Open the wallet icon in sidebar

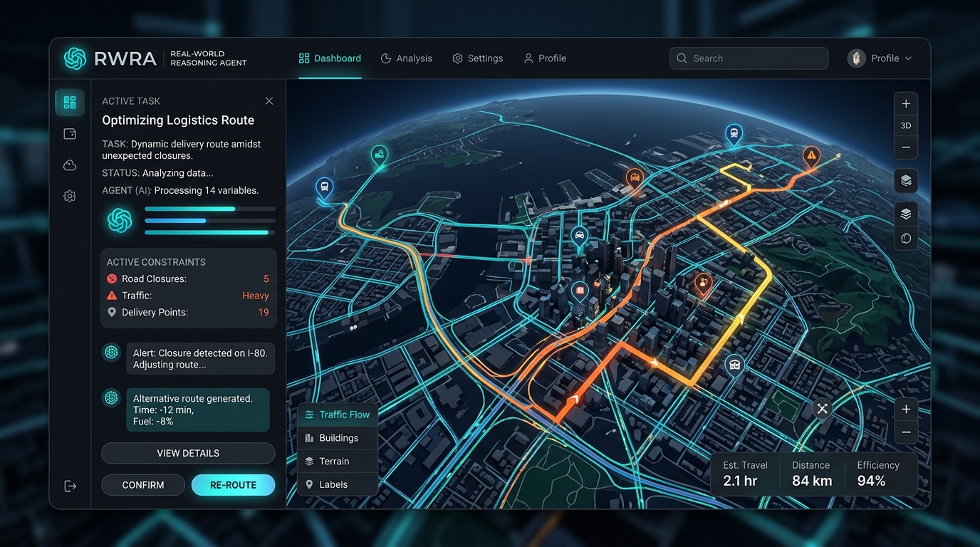(x=70, y=134)
